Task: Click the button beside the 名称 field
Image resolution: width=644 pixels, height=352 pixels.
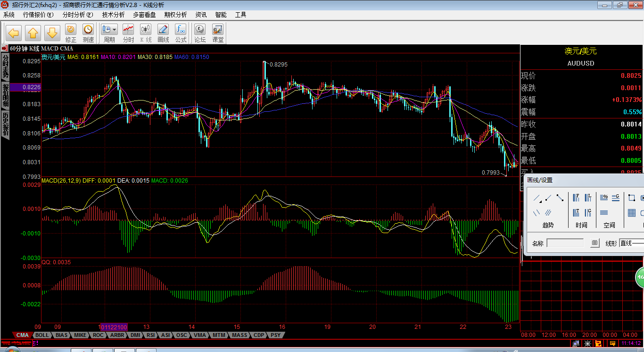Action: (x=595, y=243)
